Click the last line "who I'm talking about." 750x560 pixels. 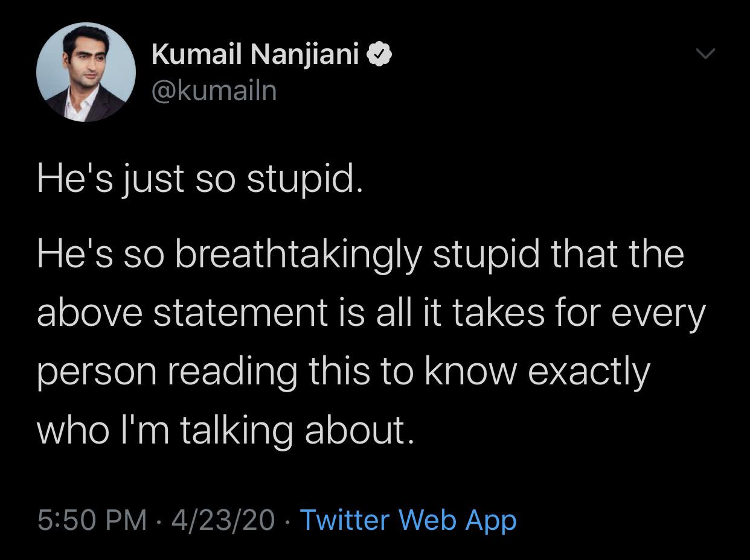[x=226, y=429]
